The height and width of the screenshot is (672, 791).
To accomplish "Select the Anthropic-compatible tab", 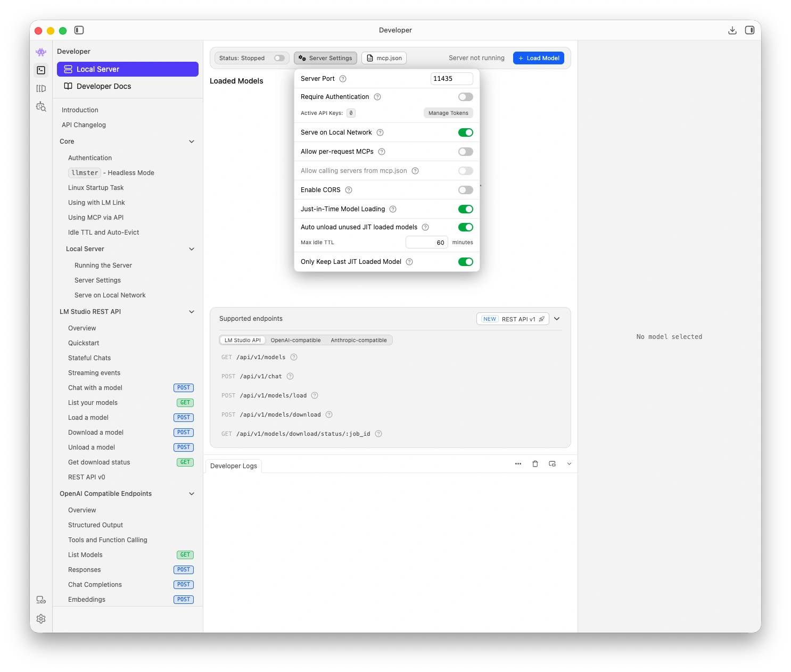I will click(359, 341).
